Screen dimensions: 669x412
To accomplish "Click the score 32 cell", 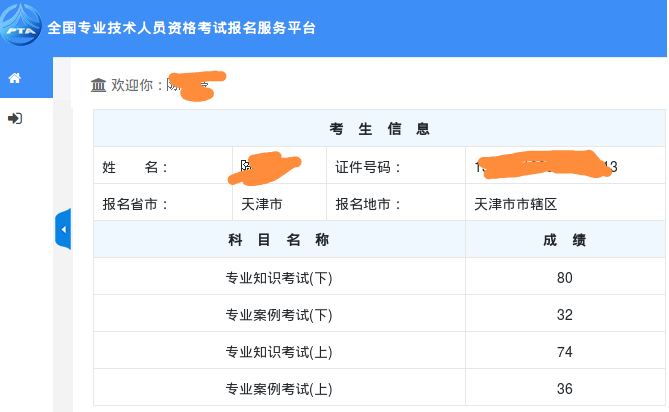I will pos(565,315).
